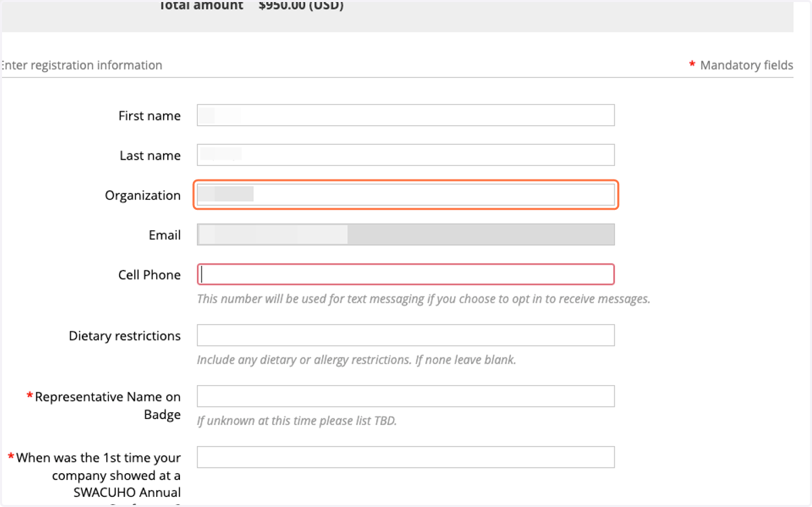
Task: Click the 'Email' label
Action: [x=164, y=235]
